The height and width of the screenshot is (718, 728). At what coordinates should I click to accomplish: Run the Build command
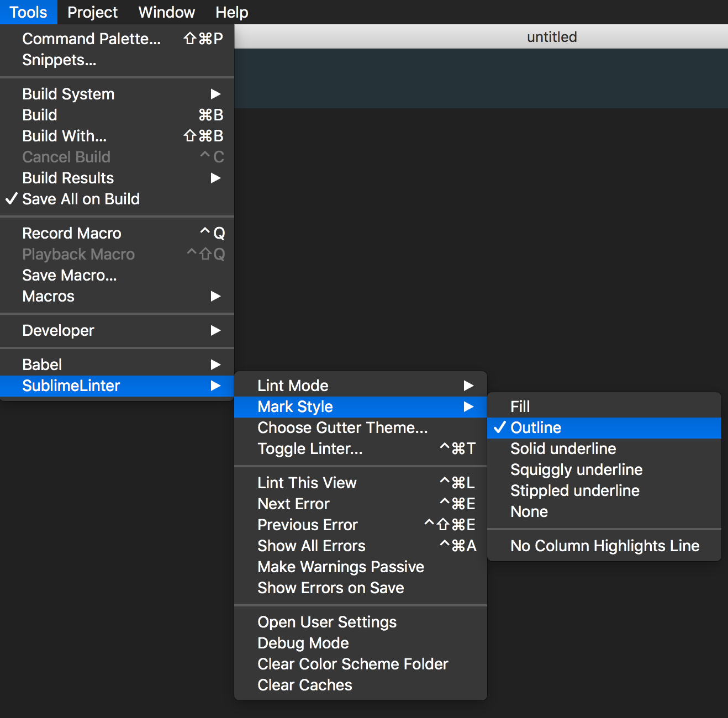coord(117,115)
